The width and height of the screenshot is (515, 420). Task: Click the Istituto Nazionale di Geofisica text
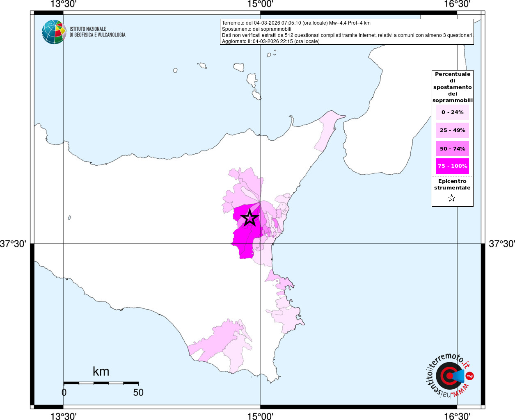pos(97,32)
